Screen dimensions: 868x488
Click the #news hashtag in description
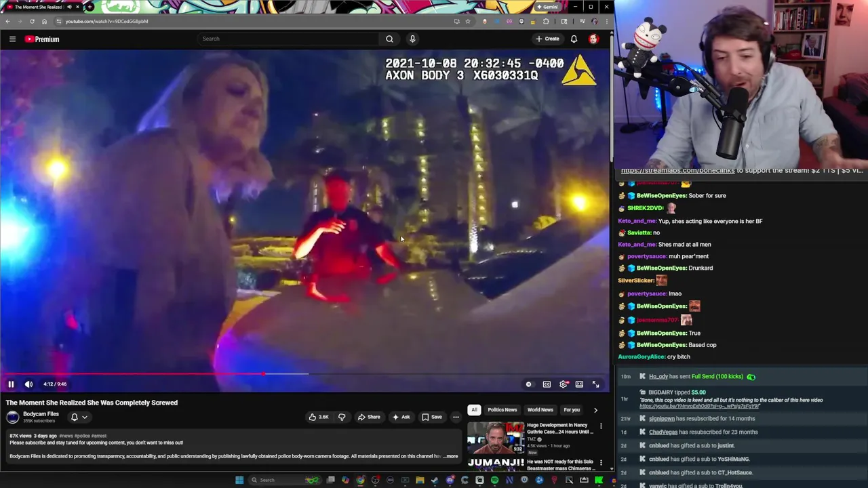tap(66, 436)
